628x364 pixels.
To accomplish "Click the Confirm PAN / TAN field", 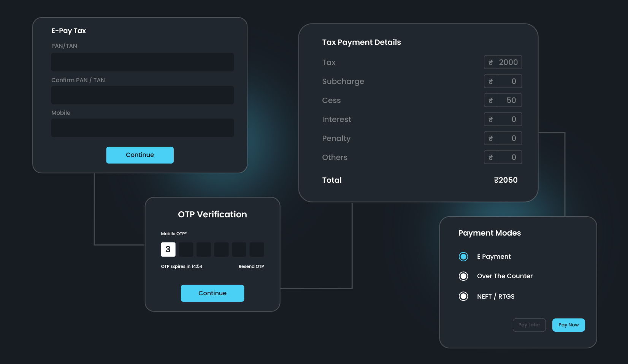I will (x=143, y=95).
